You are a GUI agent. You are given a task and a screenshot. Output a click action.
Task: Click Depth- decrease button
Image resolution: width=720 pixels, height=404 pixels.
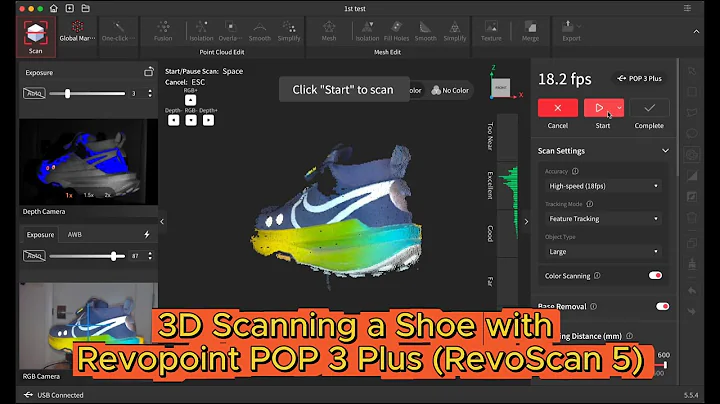pos(174,120)
